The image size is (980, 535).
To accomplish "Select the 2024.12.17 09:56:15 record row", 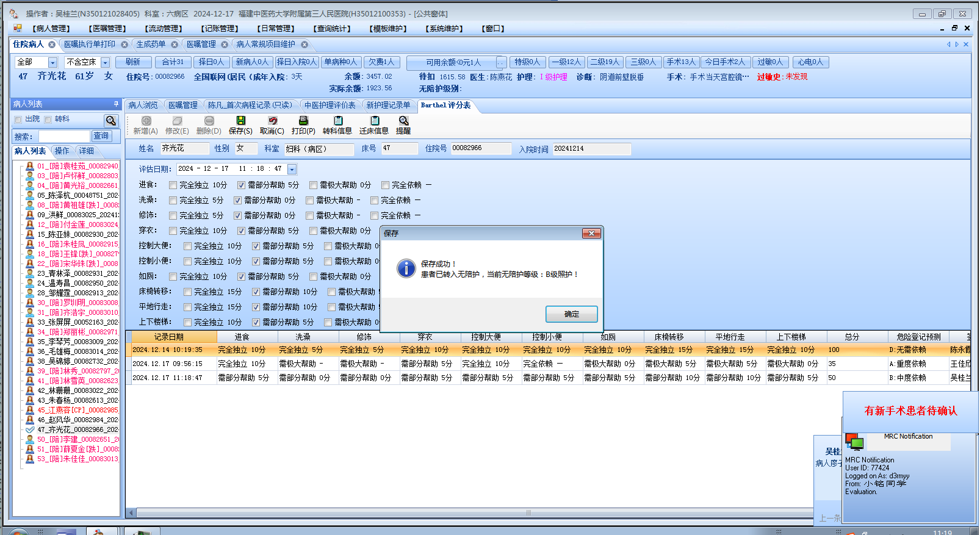I will coord(548,364).
